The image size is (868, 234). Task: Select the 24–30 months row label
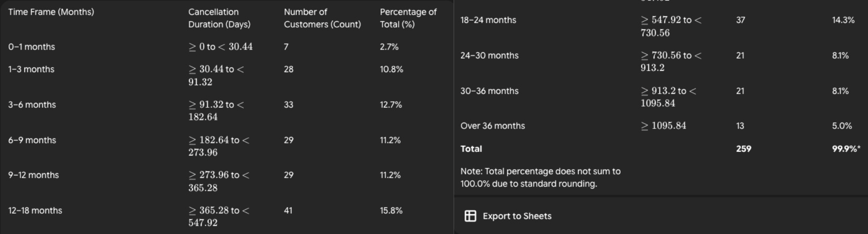tap(489, 55)
